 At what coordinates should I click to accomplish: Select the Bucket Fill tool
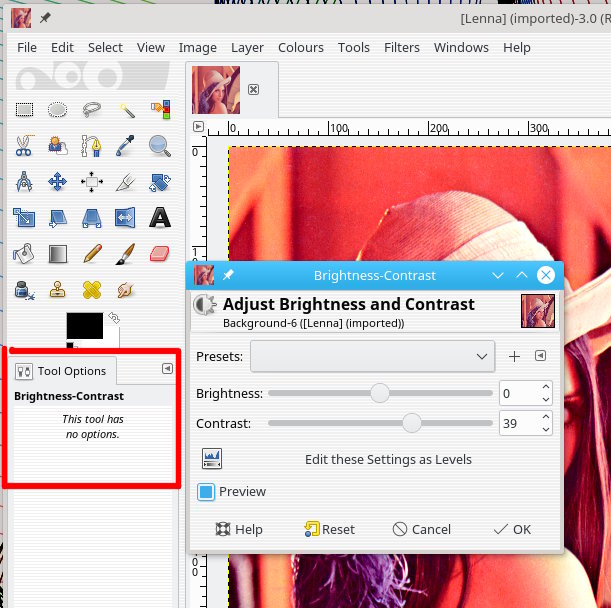tap(23, 254)
